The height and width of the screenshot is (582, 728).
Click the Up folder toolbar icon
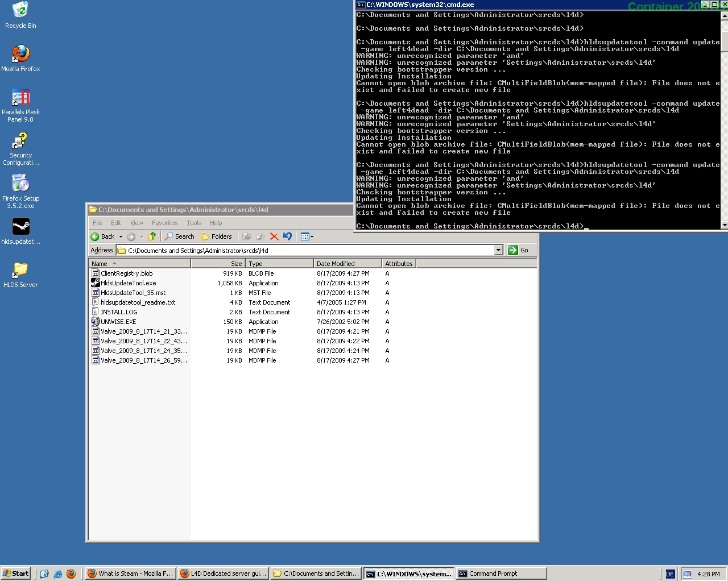152,236
